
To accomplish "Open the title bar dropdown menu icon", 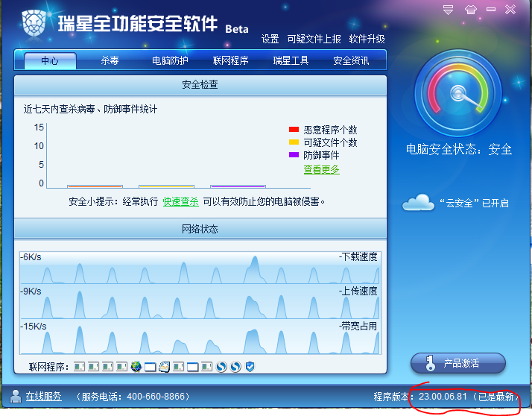I will (449, 10).
